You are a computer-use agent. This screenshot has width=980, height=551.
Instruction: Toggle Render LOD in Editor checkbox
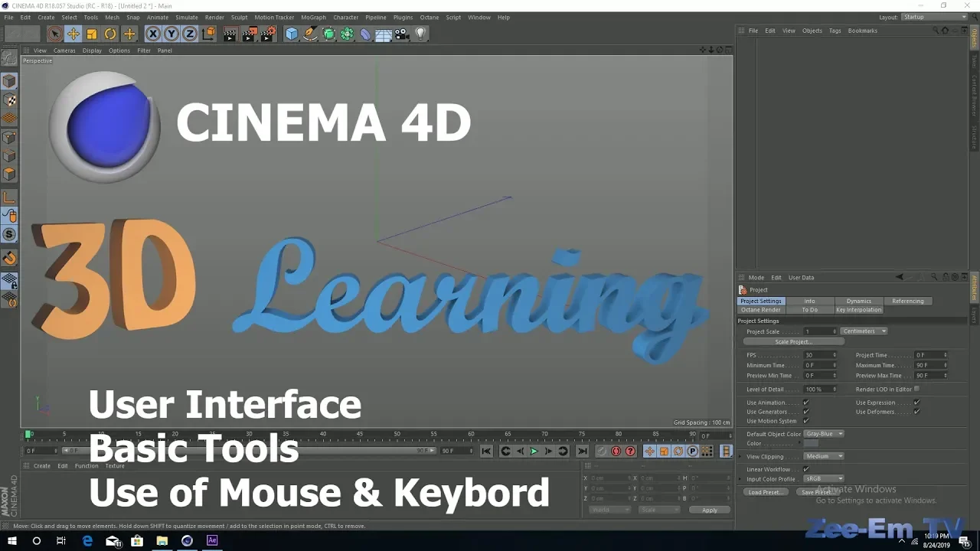click(916, 389)
